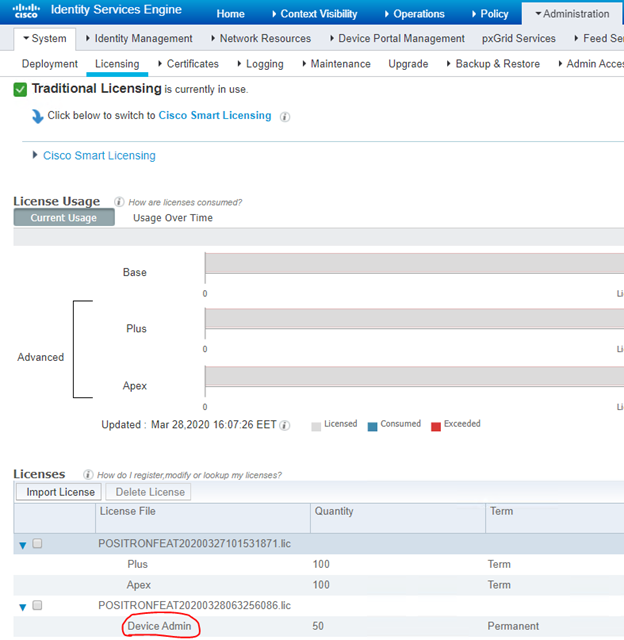Click the info icon next to Licenses heading

[88, 475]
